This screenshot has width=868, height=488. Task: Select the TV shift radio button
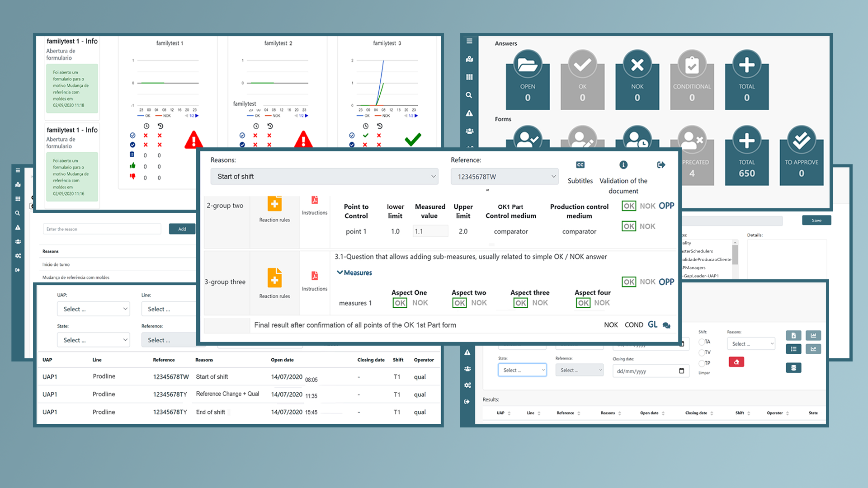coord(702,352)
